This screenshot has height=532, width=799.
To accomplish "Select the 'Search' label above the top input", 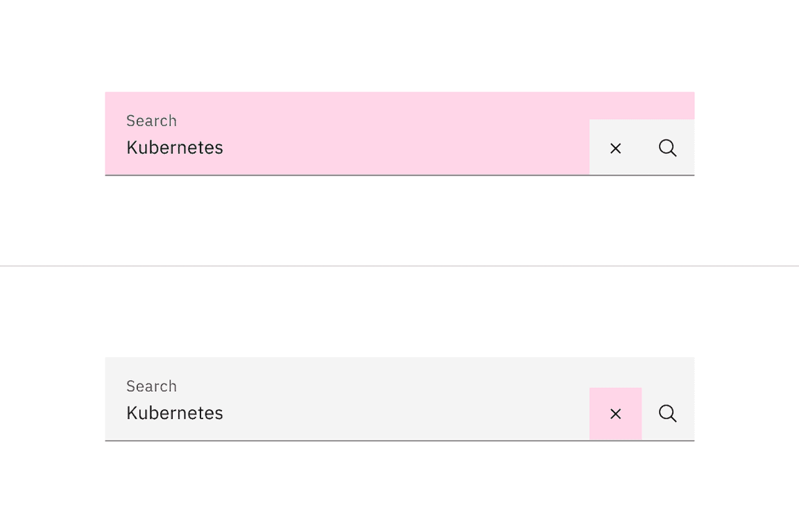I will [x=151, y=121].
